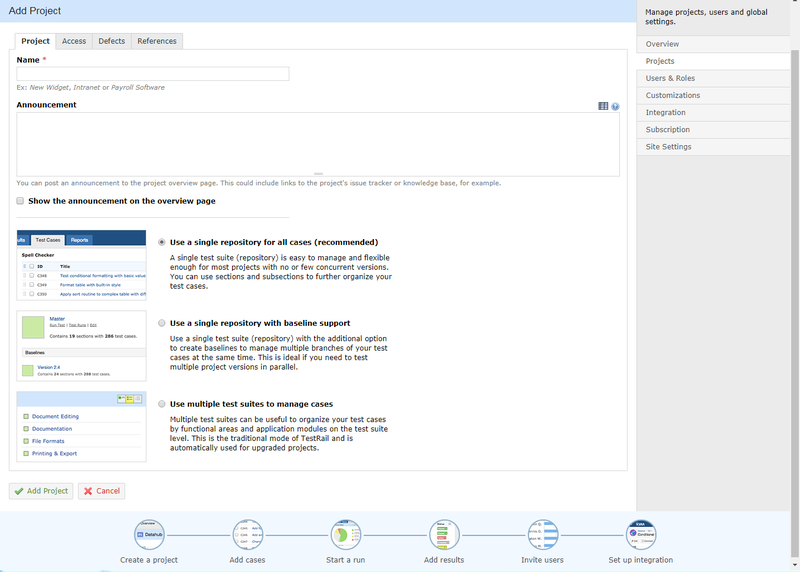Viewport: 800px width, 572px height.
Task: Click the Invite users step icon
Action: point(543,535)
